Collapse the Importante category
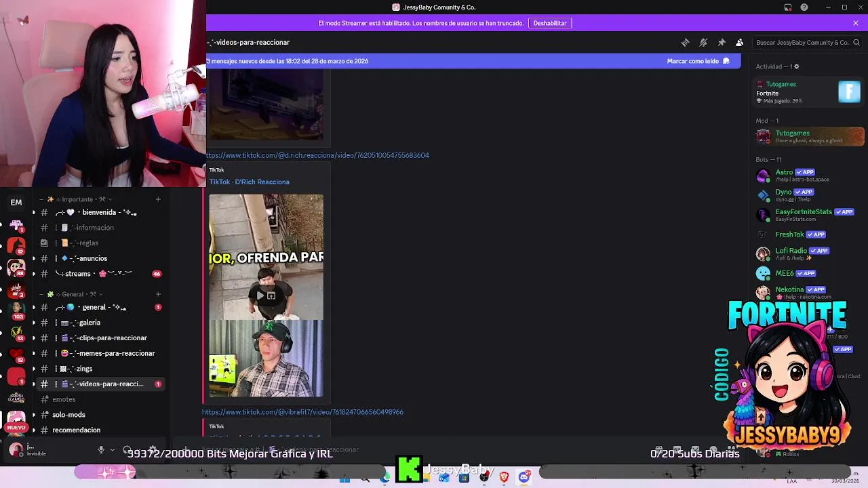This screenshot has width=868, height=488. pos(76,199)
